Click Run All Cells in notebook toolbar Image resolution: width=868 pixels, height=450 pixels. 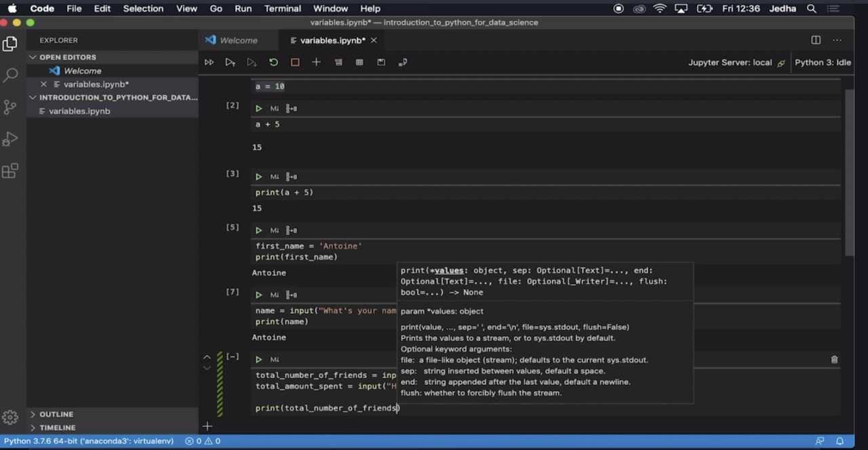click(209, 62)
